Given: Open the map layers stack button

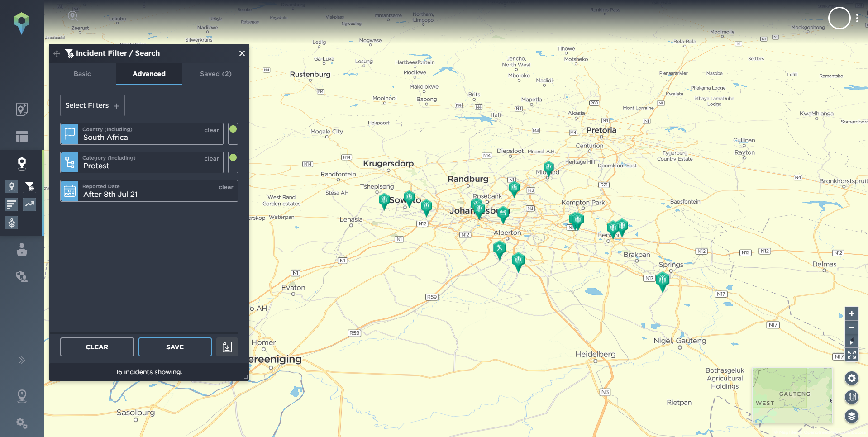Looking at the screenshot, I should pyautogui.click(x=852, y=416).
